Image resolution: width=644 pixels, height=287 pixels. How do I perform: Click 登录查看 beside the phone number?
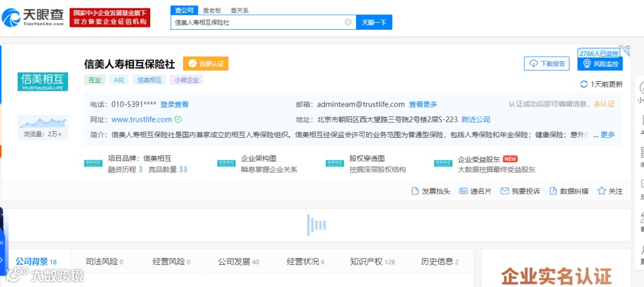175,104
